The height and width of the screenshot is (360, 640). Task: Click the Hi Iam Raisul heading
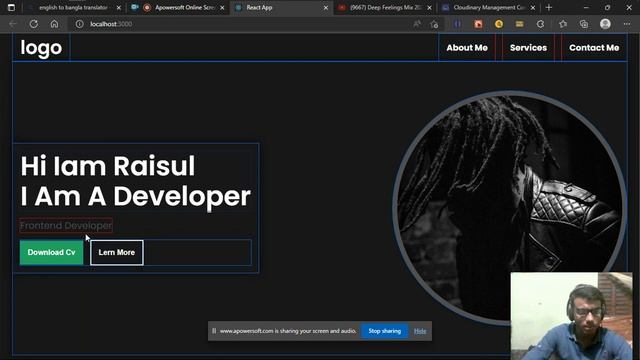(x=108, y=166)
